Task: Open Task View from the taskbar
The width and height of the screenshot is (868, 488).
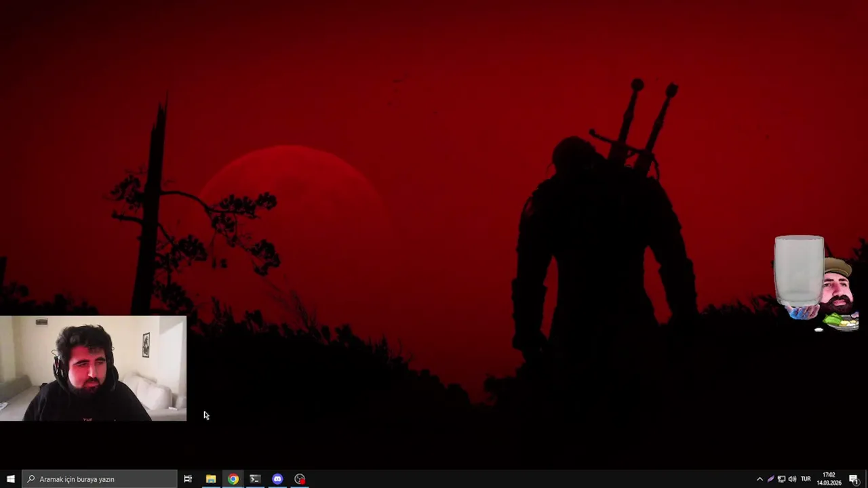Action: click(188, 479)
